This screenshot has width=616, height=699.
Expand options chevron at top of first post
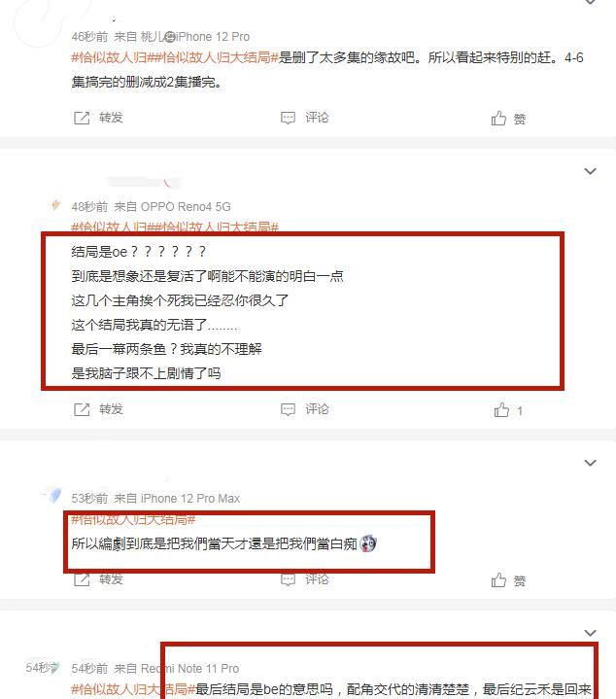tap(590, 2)
